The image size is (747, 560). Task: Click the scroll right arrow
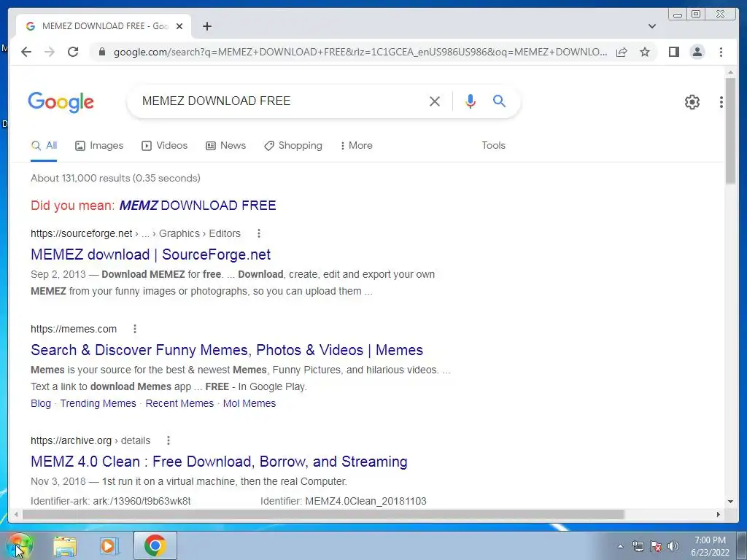(x=719, y=514)
